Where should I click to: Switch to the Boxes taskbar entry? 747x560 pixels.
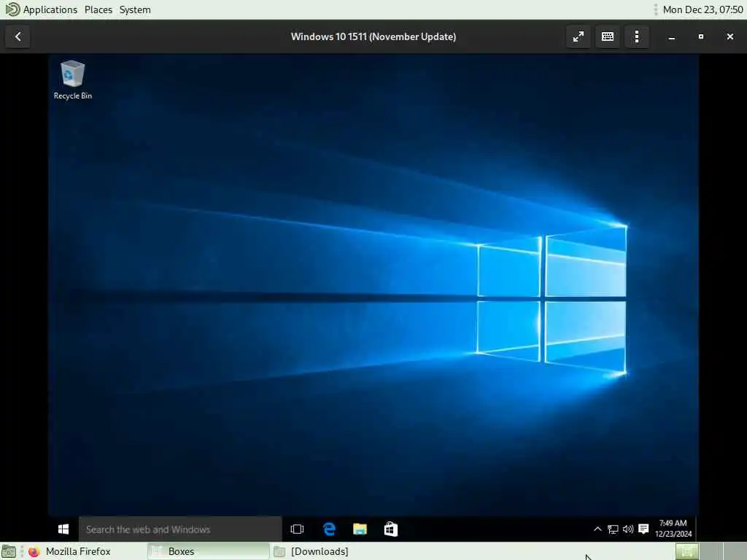coord(208,551)
